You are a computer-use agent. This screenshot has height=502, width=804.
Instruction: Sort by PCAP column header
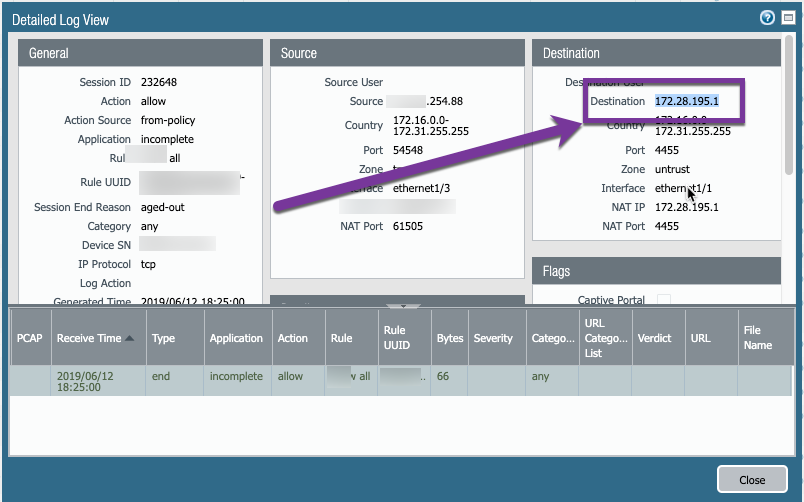click(x=29, y=338)
